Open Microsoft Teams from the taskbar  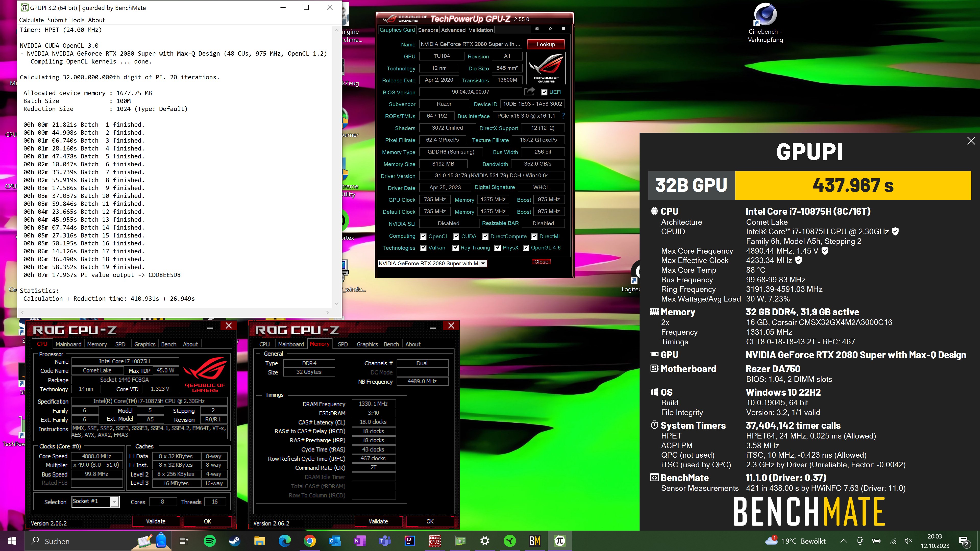click(385, 541)
